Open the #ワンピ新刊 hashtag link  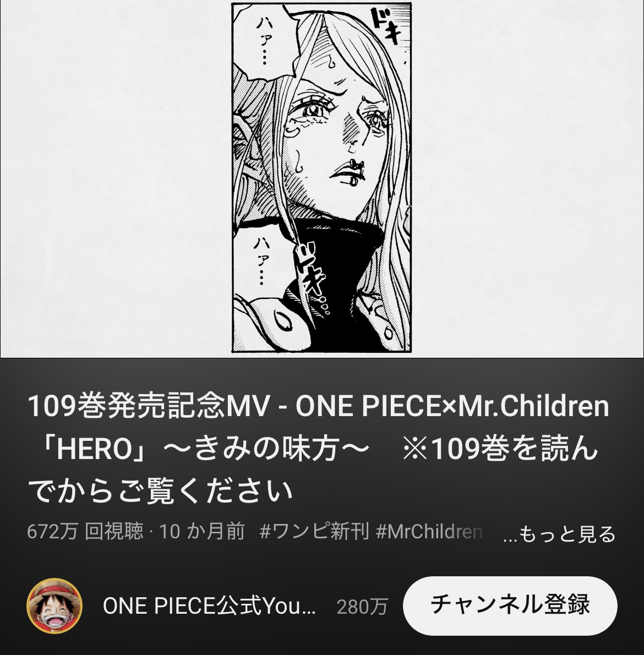[314, 532]
